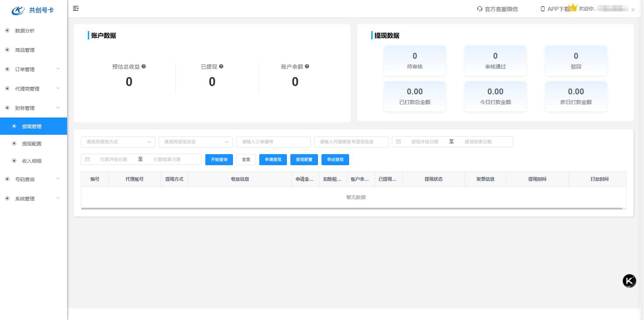Viewport: 644px width, 320px height.
Task: Click the phone icon beside APP下载
Action: tap(542, 9)
